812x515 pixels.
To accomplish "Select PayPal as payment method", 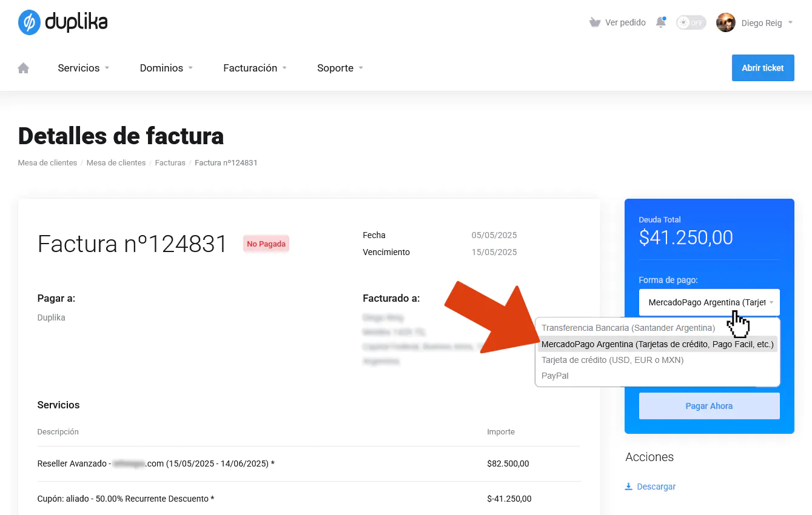I will (555, 376).
